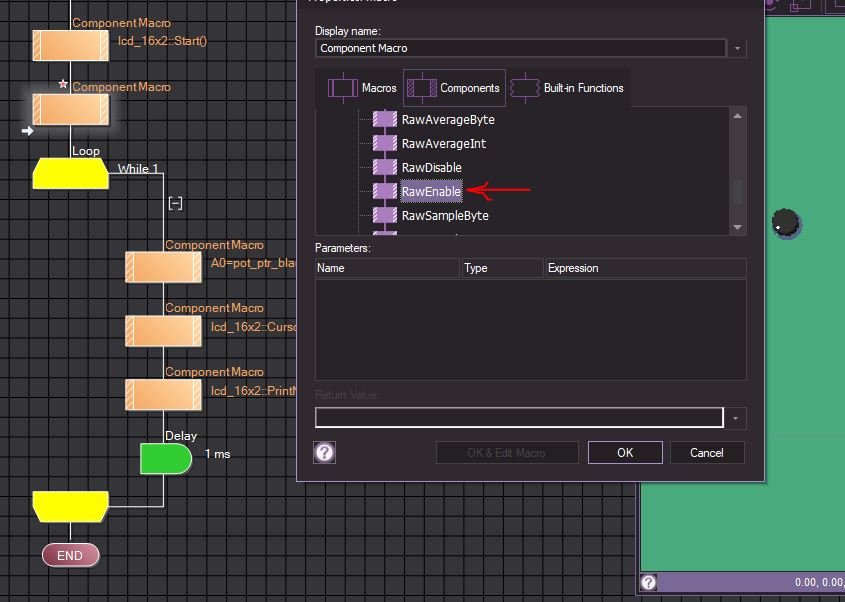Open the Display name dropdown arrow
This screenshot has width=845, height=602.
[x=738, y=48]
